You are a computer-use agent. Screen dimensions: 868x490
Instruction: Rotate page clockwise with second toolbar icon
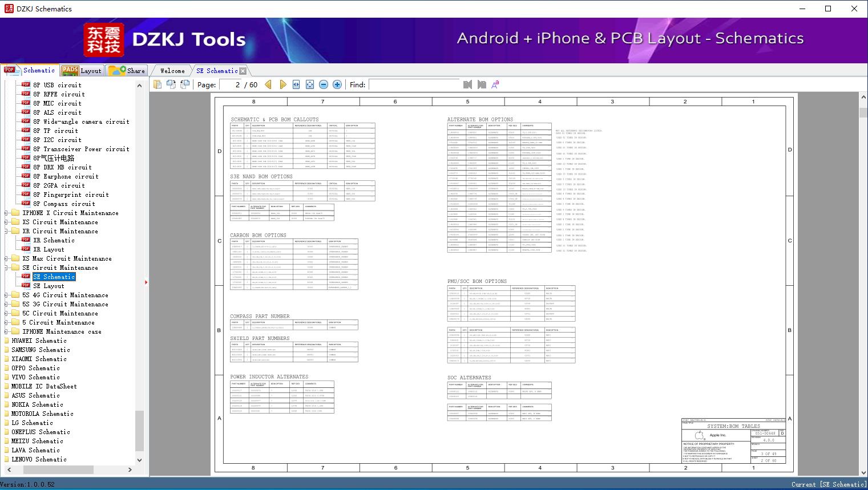pos(171,84)
